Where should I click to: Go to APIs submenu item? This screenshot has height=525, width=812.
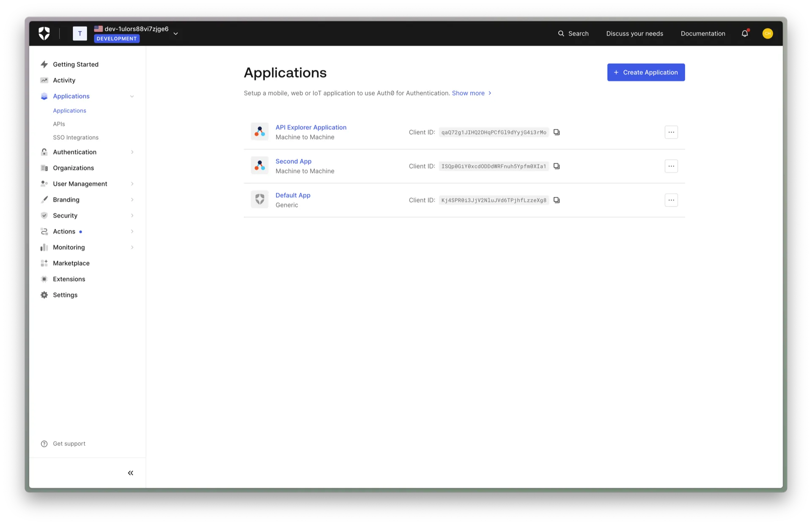pyautogui.click(x=59, y=124)
